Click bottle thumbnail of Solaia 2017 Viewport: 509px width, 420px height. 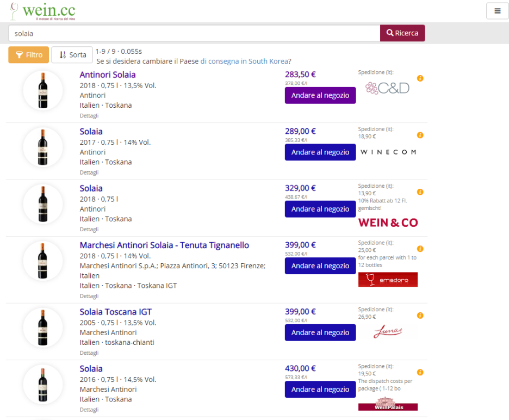pos(43,147)
